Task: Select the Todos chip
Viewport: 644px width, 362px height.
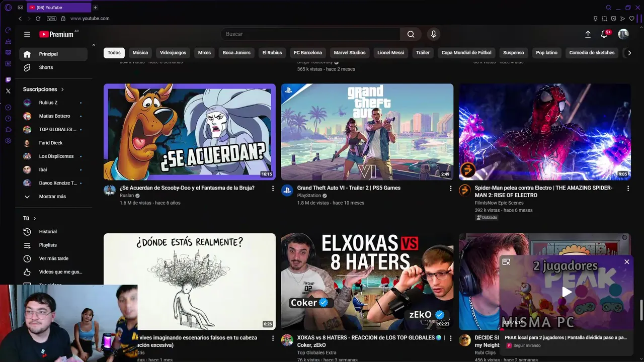Action: point(114,53)
